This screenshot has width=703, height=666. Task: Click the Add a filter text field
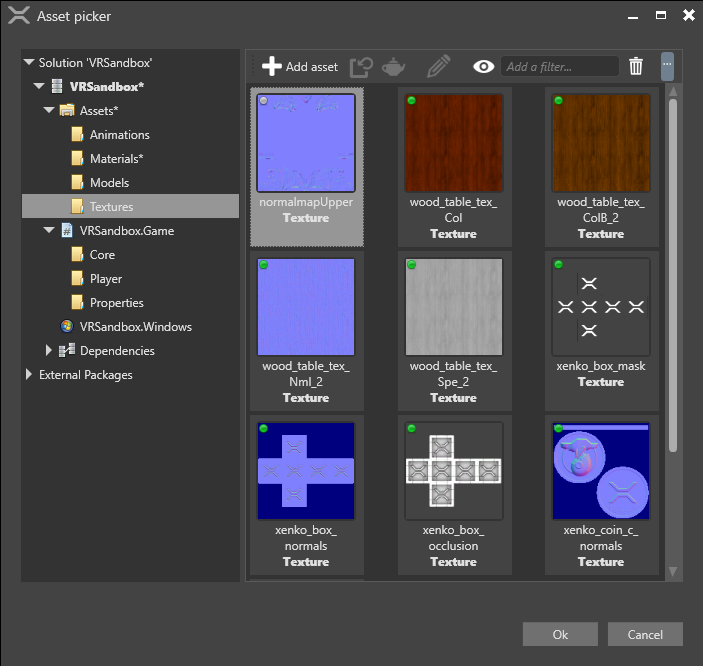pos(559,67)
